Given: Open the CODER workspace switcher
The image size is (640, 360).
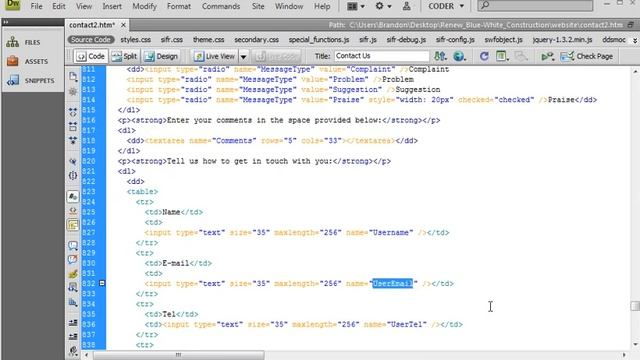Looking at the screenshot, I should coord(446,6).
